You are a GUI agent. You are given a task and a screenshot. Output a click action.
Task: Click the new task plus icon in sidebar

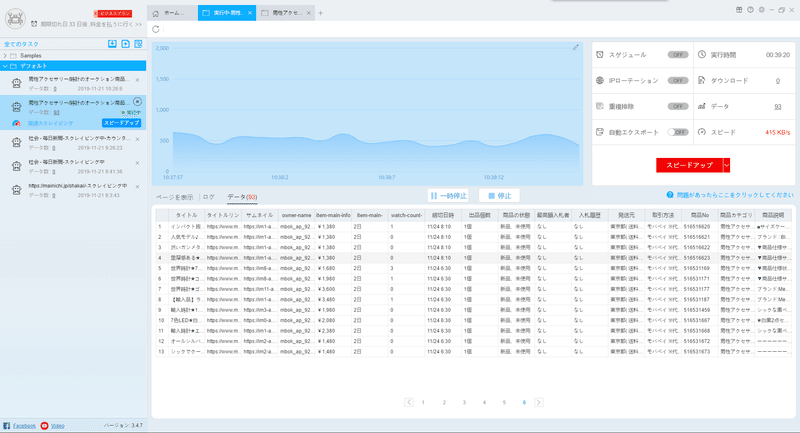(x=126, y=44)
